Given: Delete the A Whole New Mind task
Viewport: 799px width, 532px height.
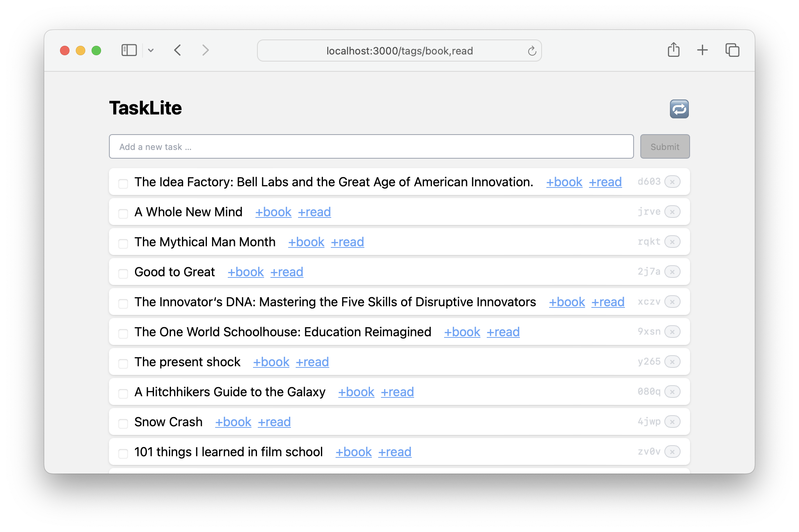Looking at the screenshot, I should point(673,212).
